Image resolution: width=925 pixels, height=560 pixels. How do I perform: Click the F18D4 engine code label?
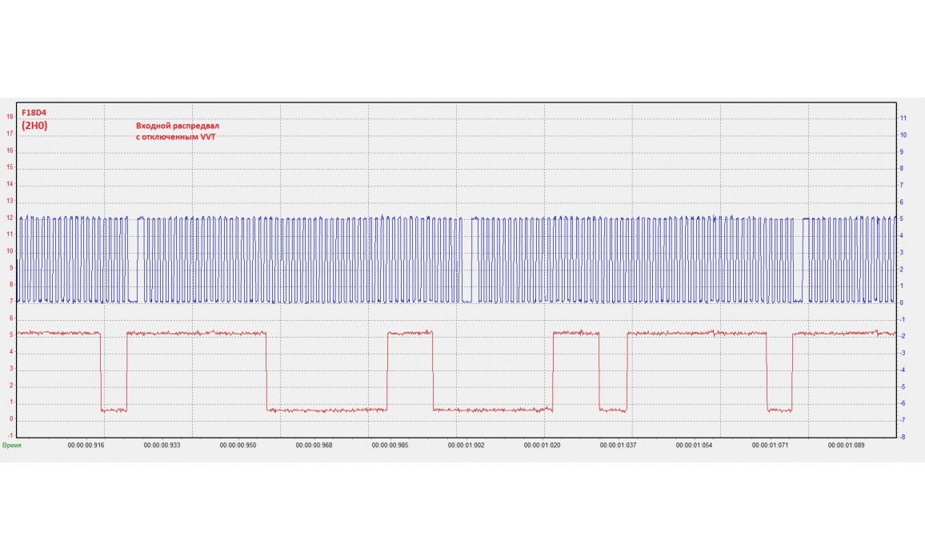(34, 114)
